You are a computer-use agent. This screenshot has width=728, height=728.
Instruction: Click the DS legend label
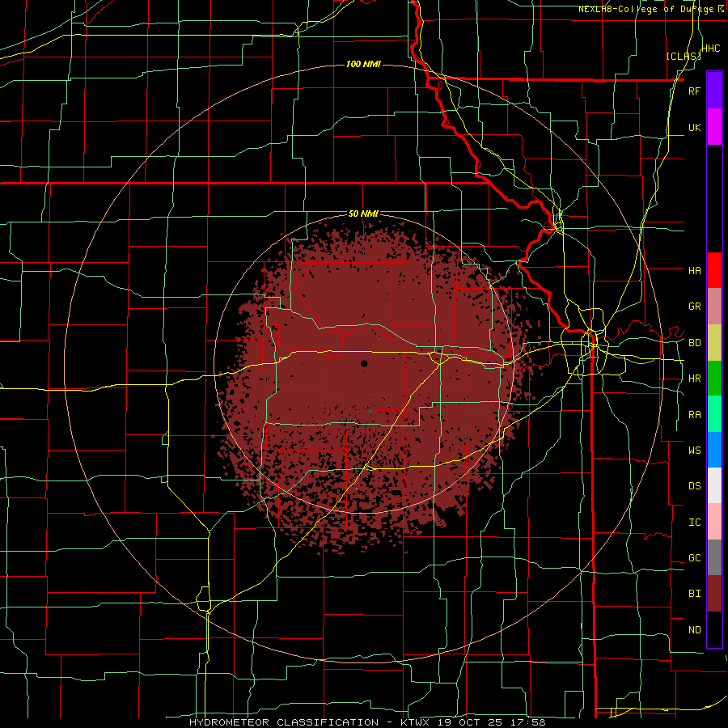(x=694, y=486)
